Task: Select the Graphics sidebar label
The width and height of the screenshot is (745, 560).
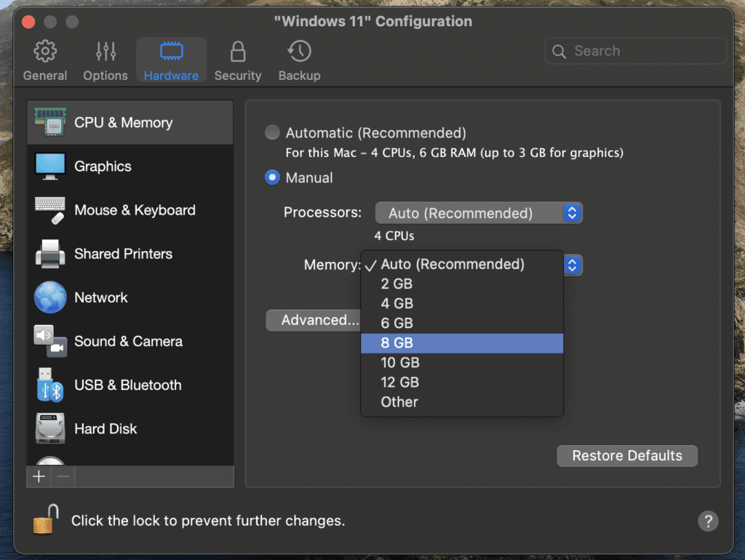Action: click(103, 167)
